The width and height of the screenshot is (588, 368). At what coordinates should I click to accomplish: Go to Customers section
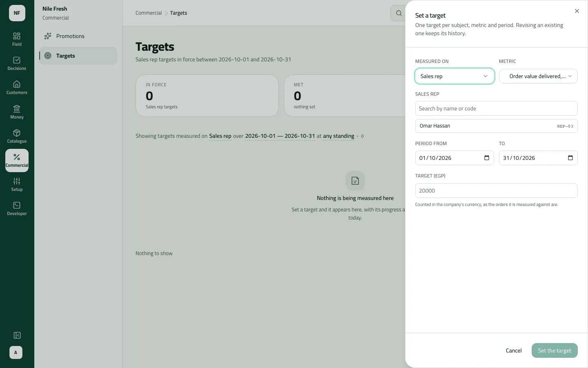tap(17, 88)
